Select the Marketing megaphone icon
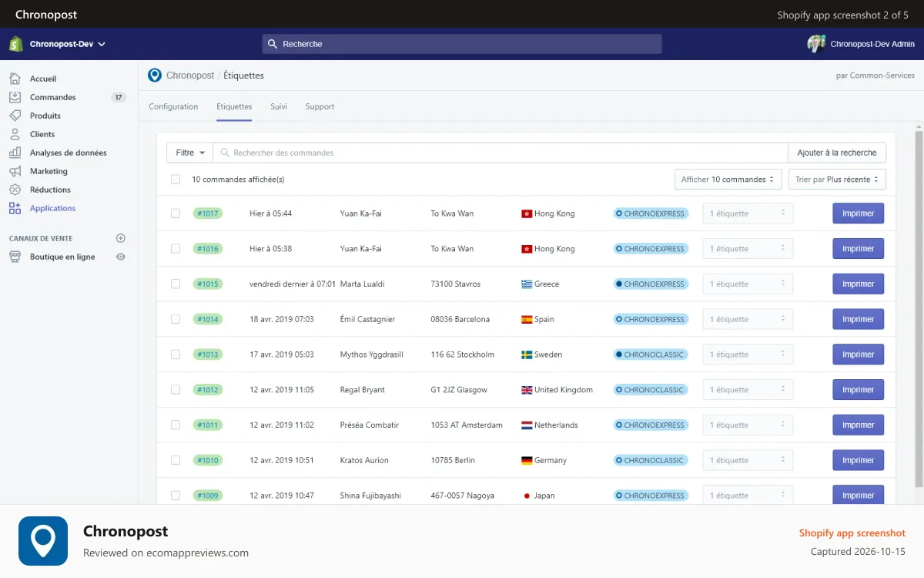The image size is (924, 578). click(15, 171)
